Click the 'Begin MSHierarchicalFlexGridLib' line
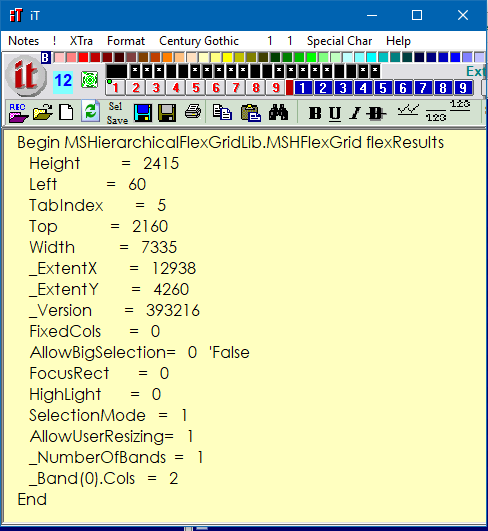This screenshot has height=531, width=488. 230,143
